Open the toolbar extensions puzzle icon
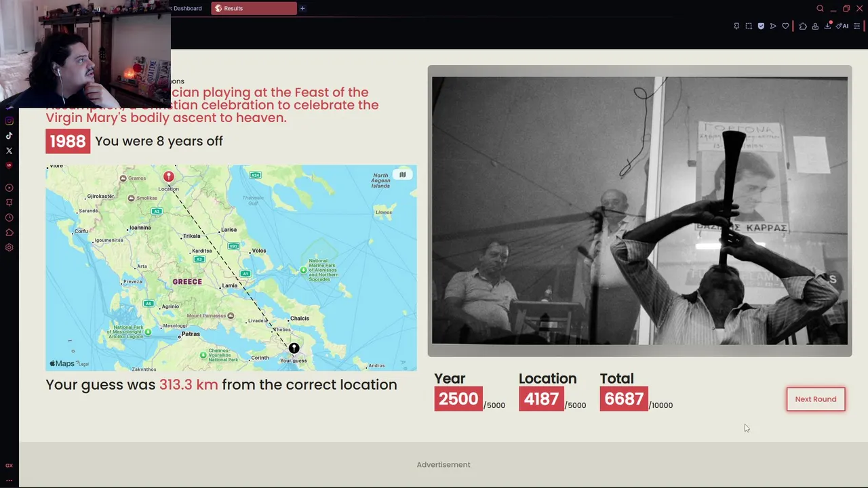Screen dimensions: 868x488 point(803,26)
